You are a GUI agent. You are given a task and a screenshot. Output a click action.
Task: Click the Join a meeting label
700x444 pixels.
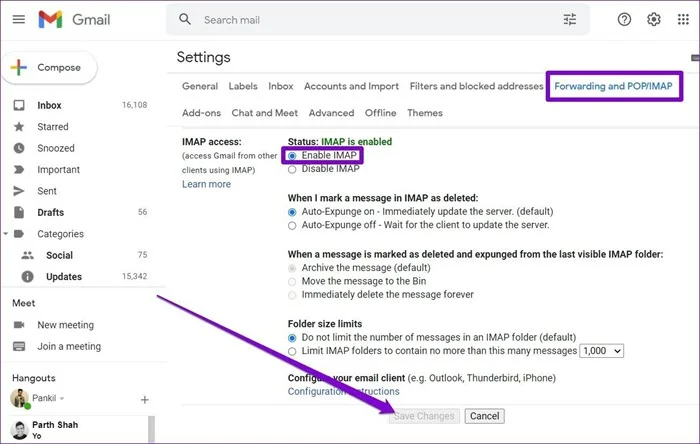[x=69, y=346]
